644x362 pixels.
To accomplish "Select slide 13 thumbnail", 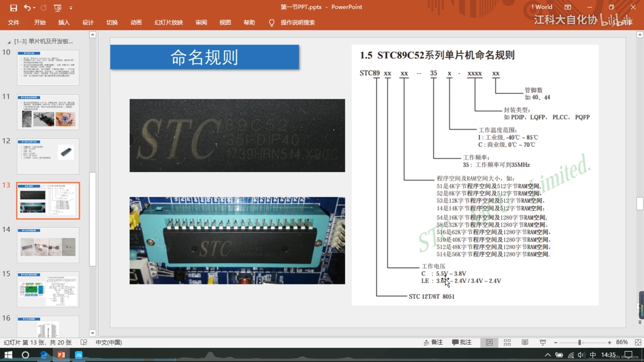I will [48, 201].
